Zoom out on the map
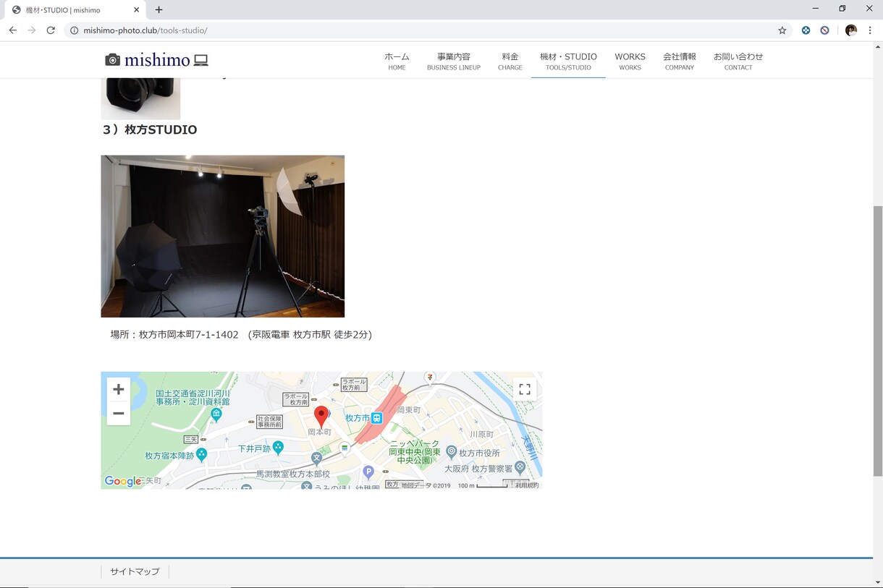 coord(119,413)
